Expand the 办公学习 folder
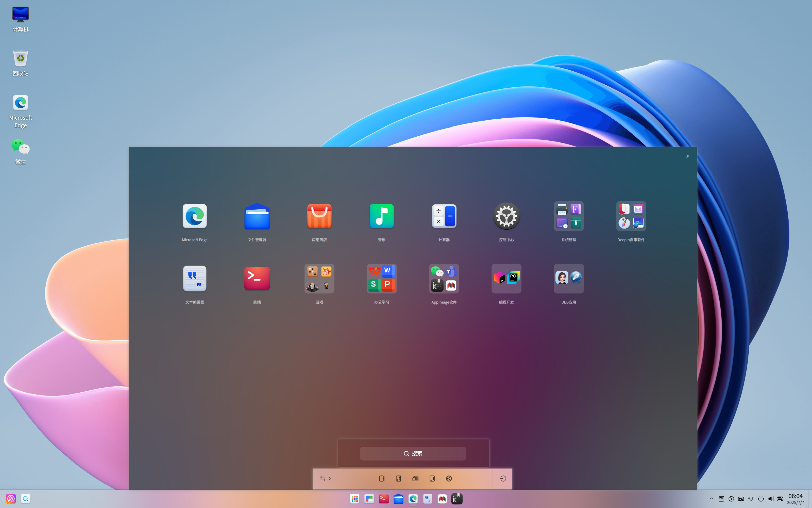Viewport: 812px width, 508px height. click(x=381, y=278)
